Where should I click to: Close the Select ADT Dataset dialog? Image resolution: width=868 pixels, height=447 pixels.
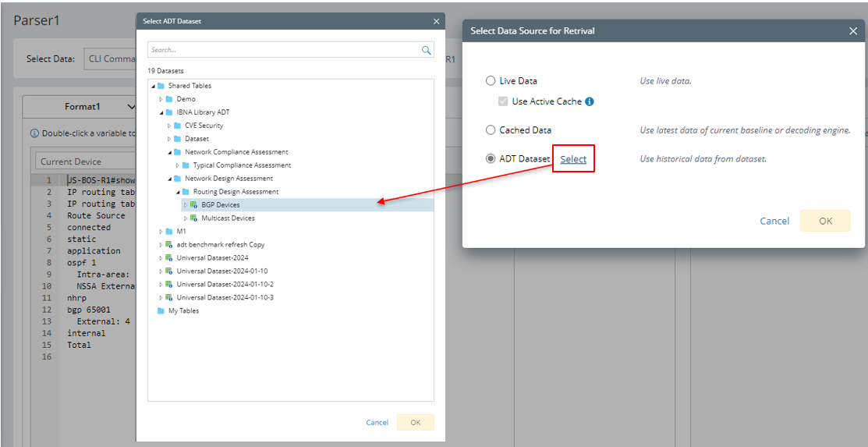pyautogui.click(x=436, y=22)
